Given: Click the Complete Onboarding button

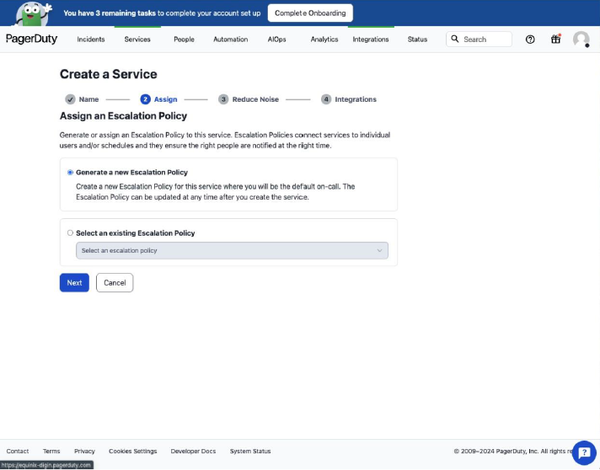Looking at the screenshot, I should pyautogui.click(x=310, y=13).
